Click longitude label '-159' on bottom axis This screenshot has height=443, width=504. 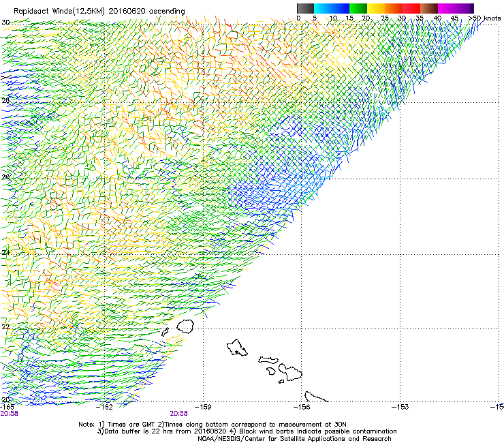203,407
